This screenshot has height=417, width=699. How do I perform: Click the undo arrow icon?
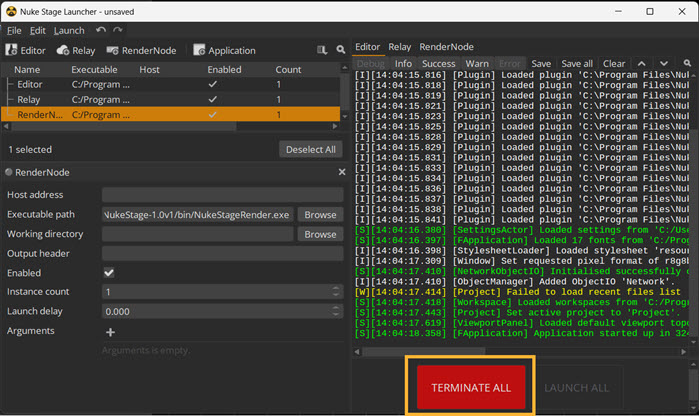coord(100,31)
